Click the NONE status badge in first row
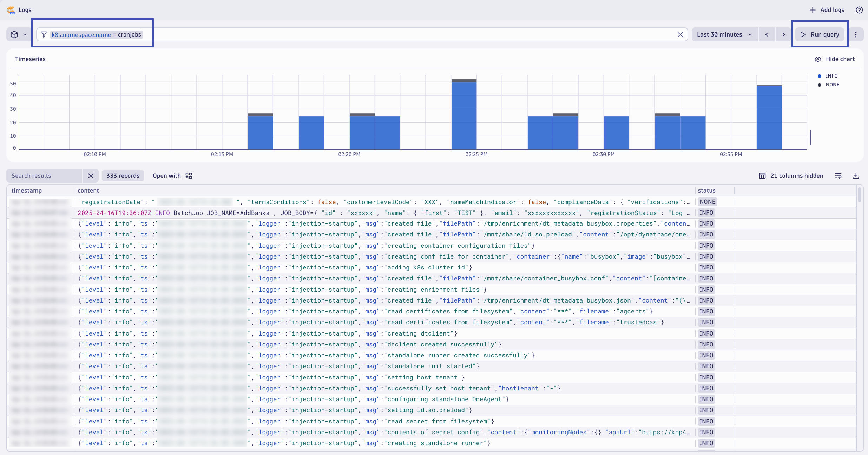This screenshot has height=455, width=868. coord(707,202)
